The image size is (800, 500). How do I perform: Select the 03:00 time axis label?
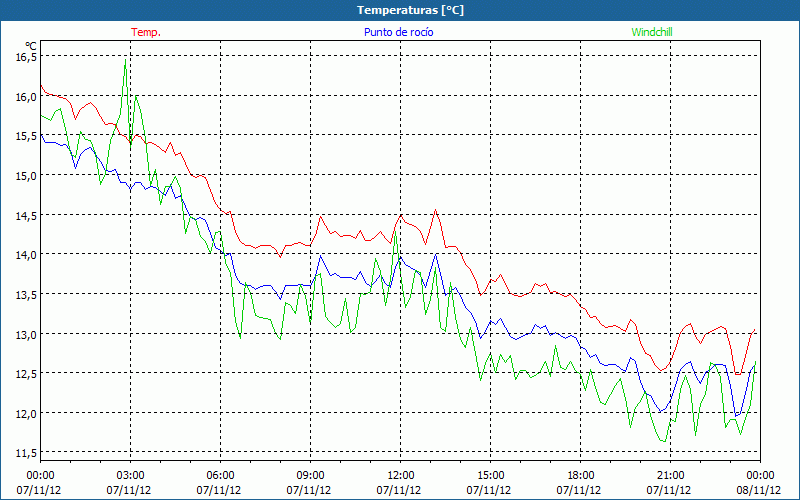pos(130,474)
